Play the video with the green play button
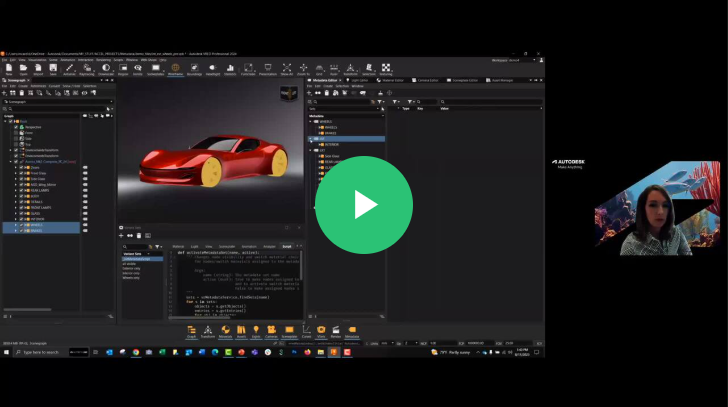 click(x=364, y=205)
